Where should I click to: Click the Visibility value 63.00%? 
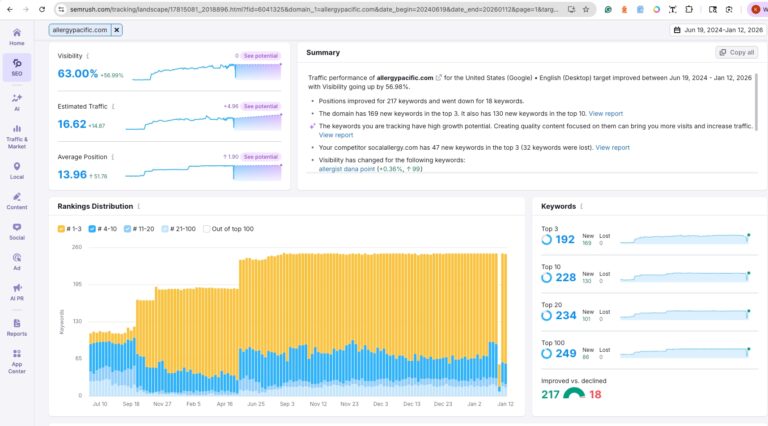[x=77, y=73]
